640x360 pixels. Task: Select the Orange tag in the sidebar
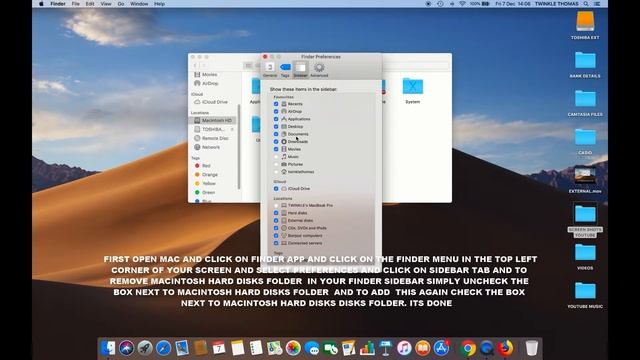(x=209, y=175)
